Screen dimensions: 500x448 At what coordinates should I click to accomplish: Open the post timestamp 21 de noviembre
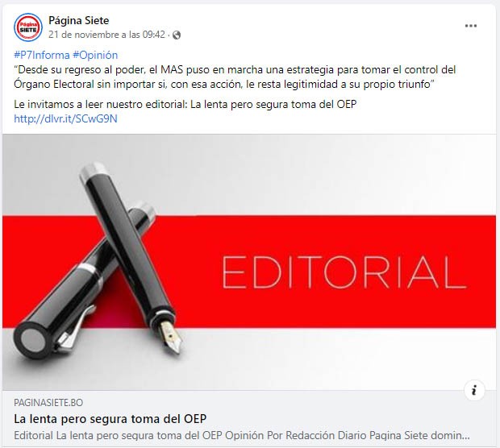[x=106, y=35]
